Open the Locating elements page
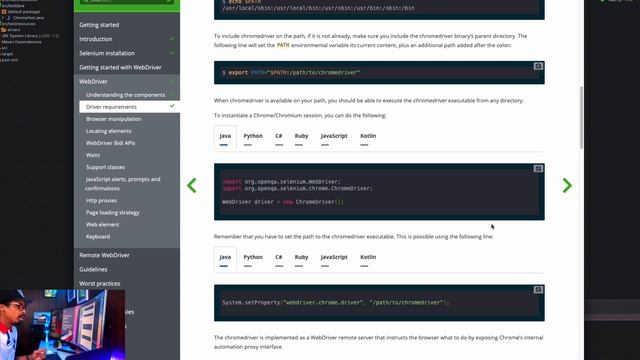Image resolution: width=640 pixels, height=360 pixels. tap(109, 131)
